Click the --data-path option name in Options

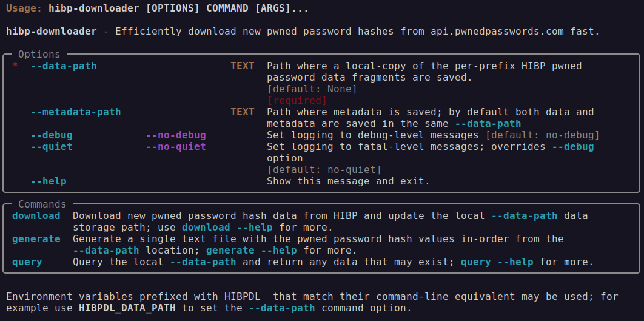pyautogui.click(x=64, y=66)
